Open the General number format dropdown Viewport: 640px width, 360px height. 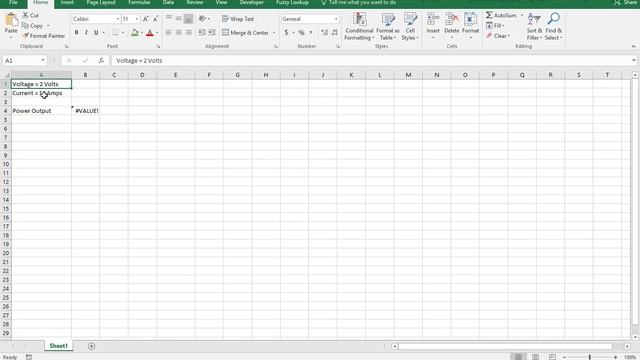coord(336,19)
